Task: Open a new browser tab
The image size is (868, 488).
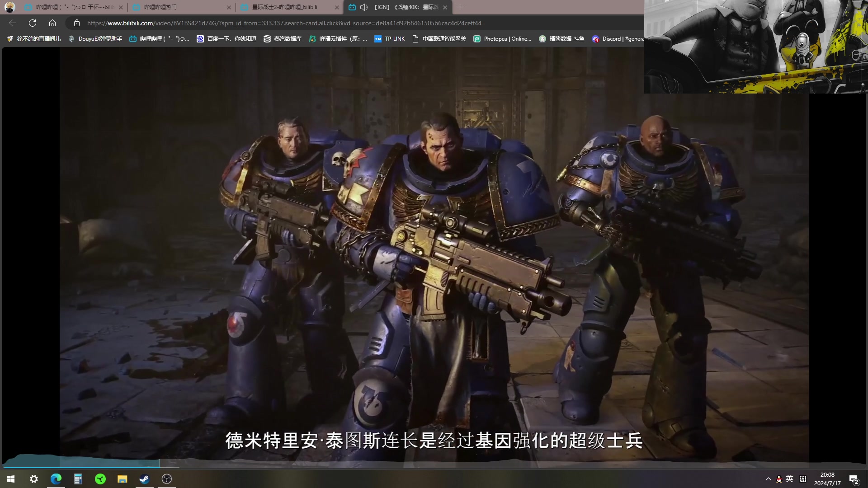Action: pos(460,7)
